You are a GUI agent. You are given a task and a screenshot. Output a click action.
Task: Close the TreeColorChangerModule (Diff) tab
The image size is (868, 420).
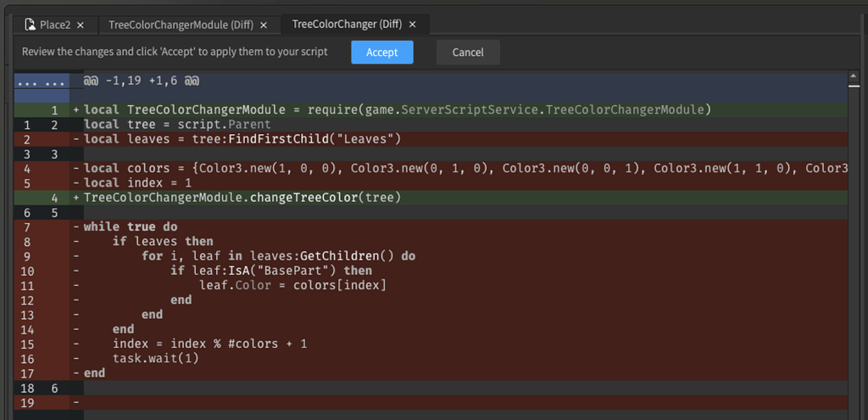tap(264, 25)
